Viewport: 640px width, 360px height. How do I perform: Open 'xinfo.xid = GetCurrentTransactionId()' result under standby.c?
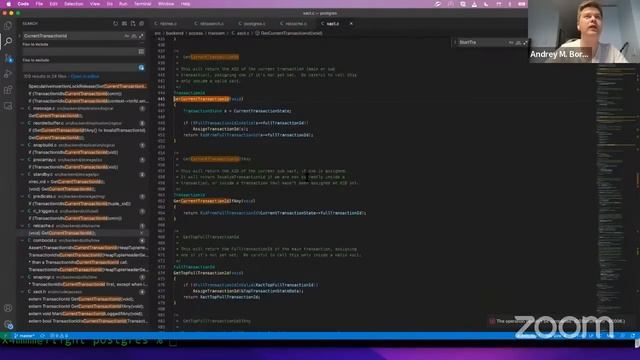(x=66, y=182)
